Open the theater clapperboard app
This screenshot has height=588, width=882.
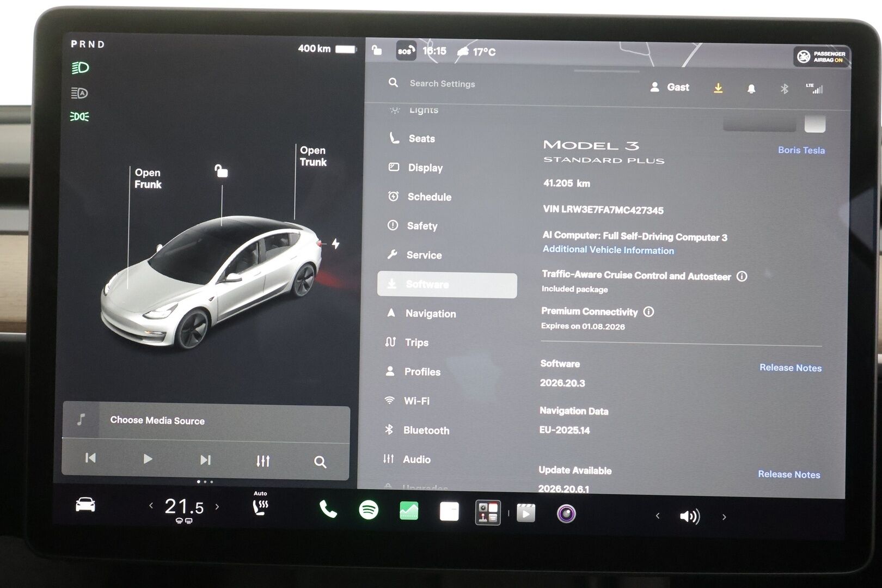pos(526,513)
